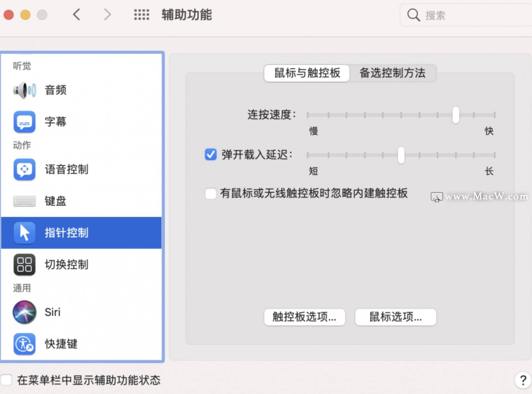The image size is (532, 394).
Task: Click the help question mark button
Action: pyautogui.click(x=523, y=380)
